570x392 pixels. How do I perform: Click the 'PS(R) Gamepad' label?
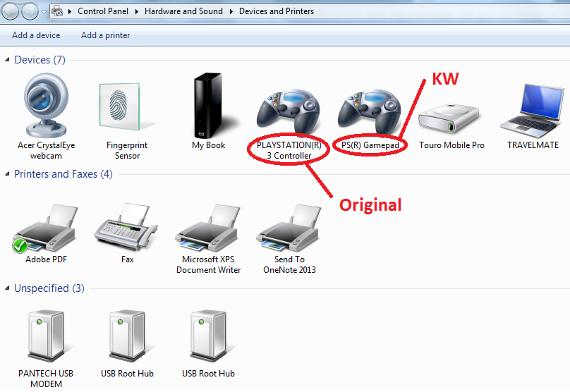[x=370, y=145]
